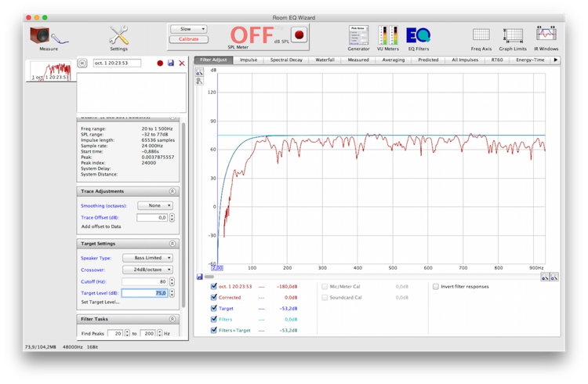This screenshot has height=384, width=588.
Task: Open the Speaker Type dropdown
Action: (147, 258)
